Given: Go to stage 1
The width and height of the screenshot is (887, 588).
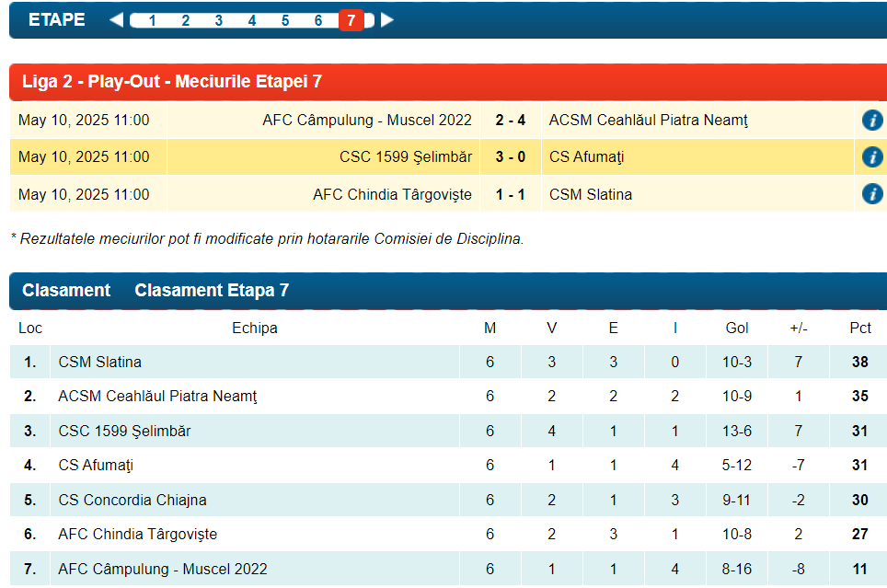Looking at the screenshot, I should [x=152, y=20].
